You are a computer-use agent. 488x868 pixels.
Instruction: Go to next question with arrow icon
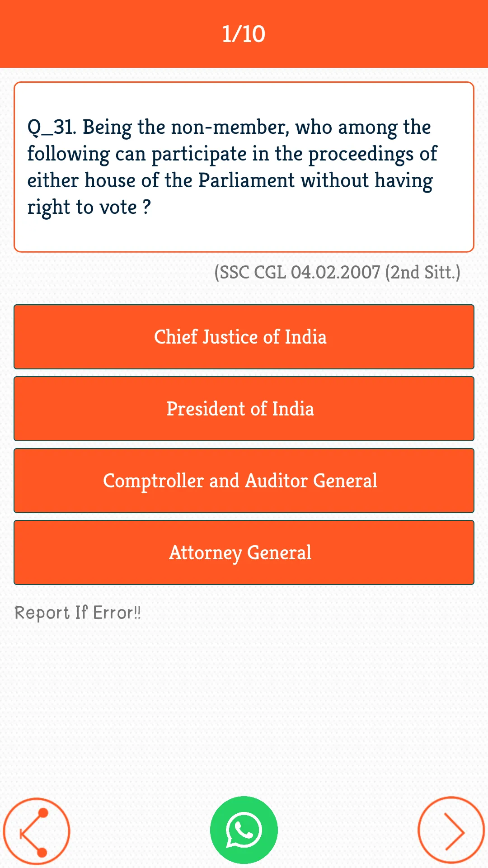point(451,830)
